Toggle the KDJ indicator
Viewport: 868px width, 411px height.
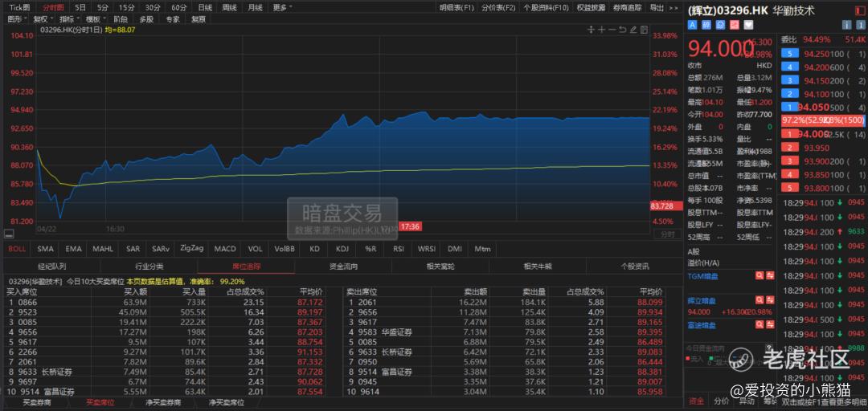(342, 249)
